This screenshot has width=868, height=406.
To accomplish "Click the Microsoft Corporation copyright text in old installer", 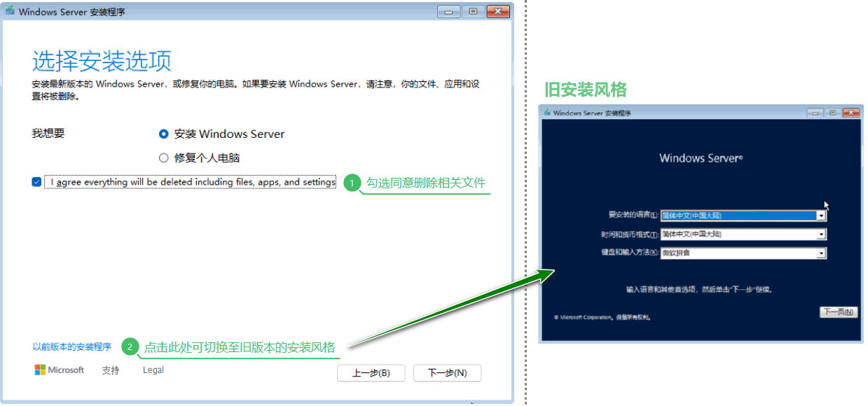I will (602, 317).
